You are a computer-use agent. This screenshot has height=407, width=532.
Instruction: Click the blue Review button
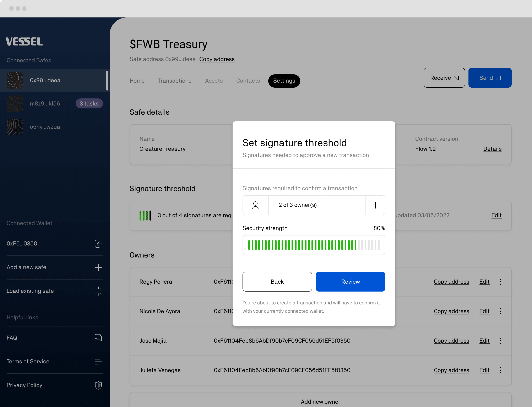pyautogui.click(x=350, y=282)
